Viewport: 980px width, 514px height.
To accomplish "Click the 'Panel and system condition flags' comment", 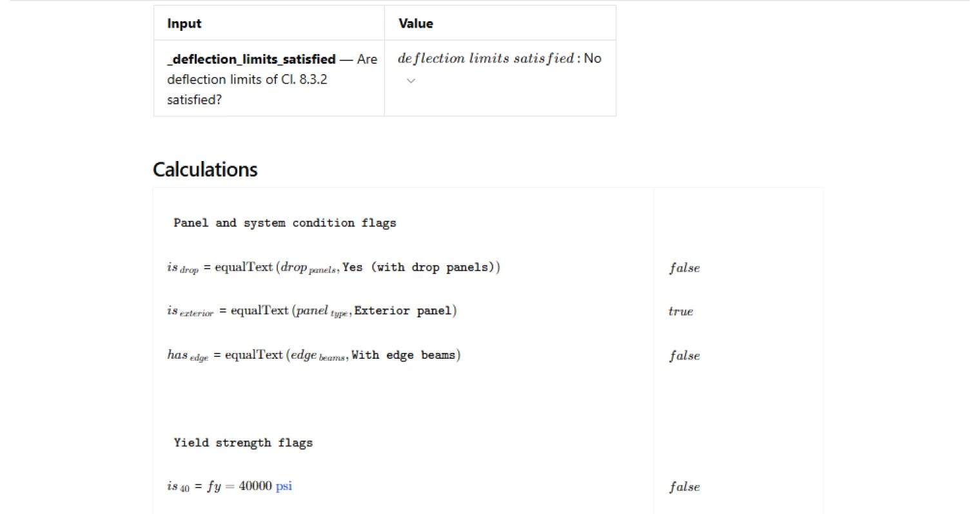I will point(284,223).
